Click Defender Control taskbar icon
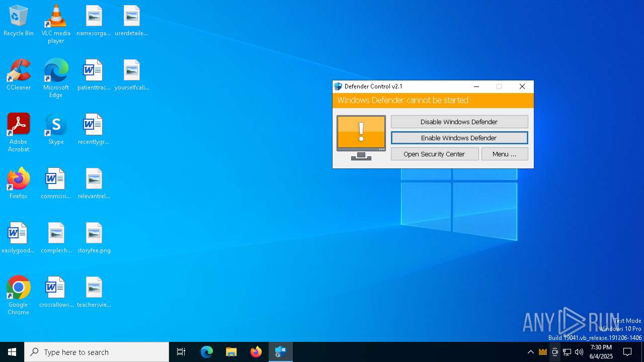644x362 pixels. 281,352
